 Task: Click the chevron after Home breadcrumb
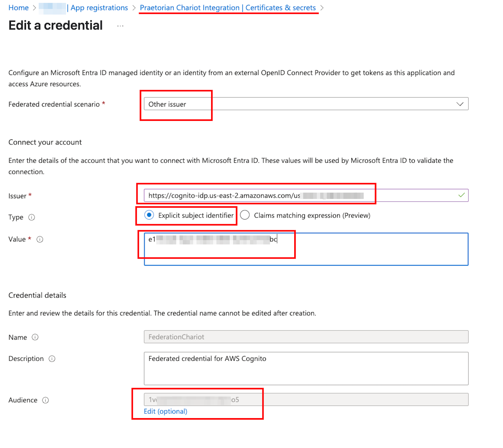34,8
